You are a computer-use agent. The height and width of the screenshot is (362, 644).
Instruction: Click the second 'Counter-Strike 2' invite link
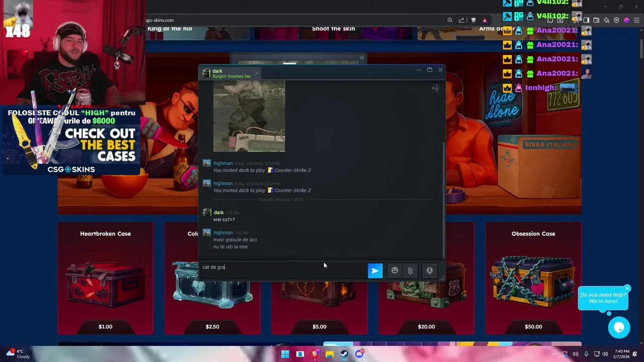[x=292, y=190]
